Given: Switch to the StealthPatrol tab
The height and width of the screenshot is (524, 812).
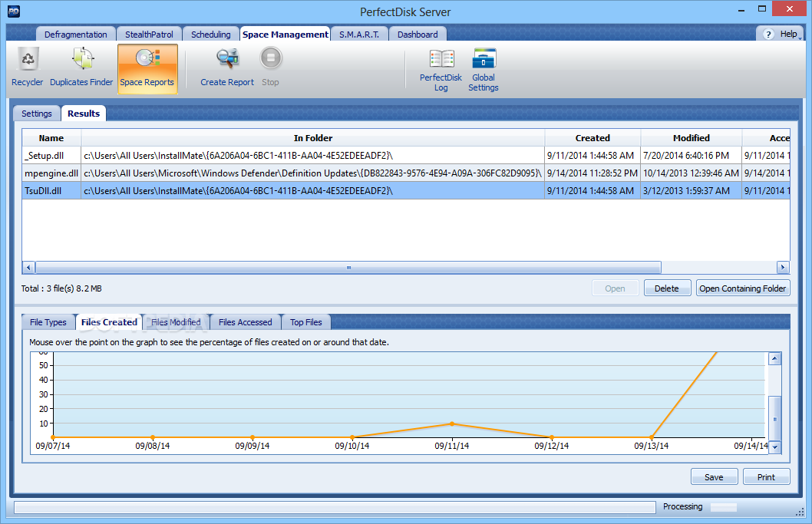Looking at the screenshot, I should point(149,35).
